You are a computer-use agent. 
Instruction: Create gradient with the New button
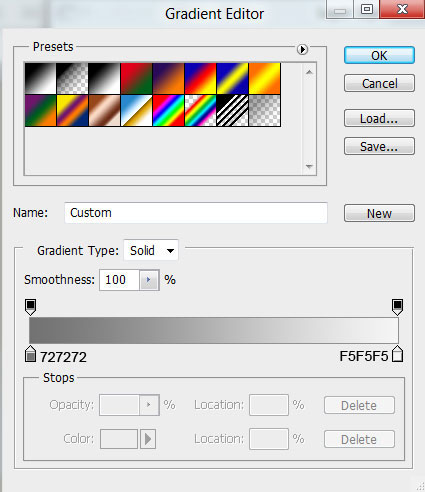[379, 213]
